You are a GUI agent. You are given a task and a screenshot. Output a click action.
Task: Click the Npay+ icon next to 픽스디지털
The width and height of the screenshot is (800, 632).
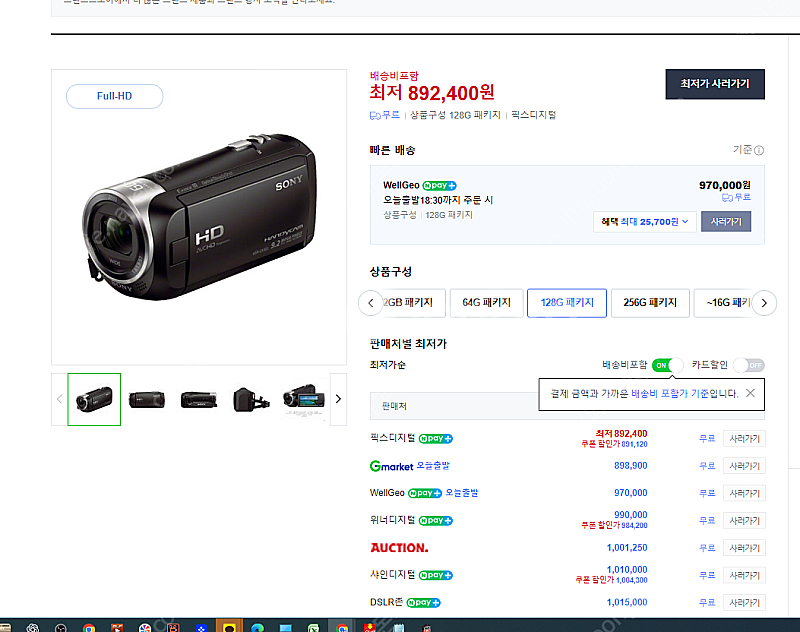click(x=436, y=439)
